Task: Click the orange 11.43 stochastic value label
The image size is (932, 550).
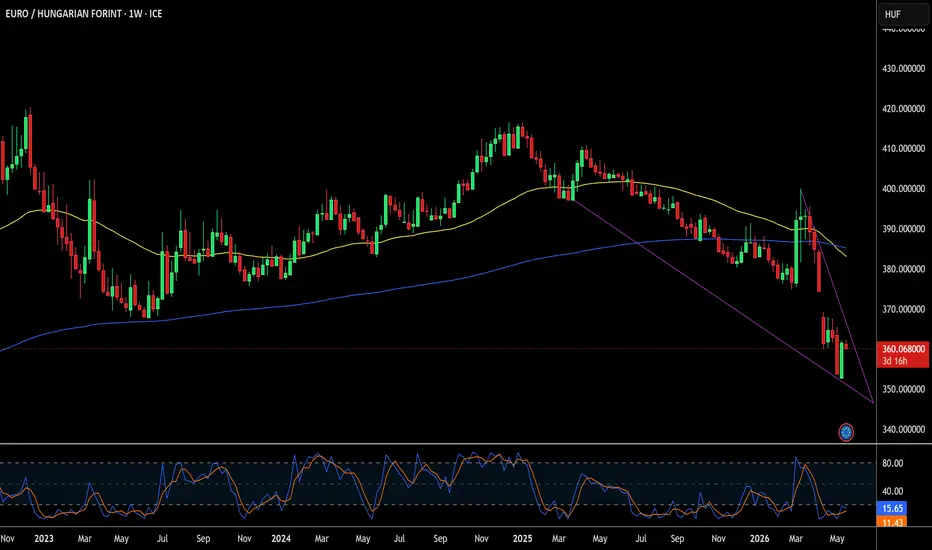Action: (x=892, y=522)
